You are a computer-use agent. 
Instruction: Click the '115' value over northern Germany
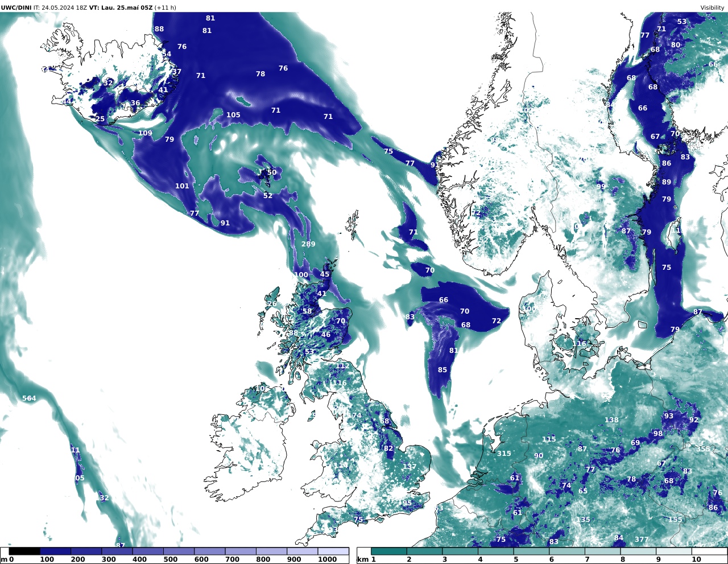tap(549, 439)
